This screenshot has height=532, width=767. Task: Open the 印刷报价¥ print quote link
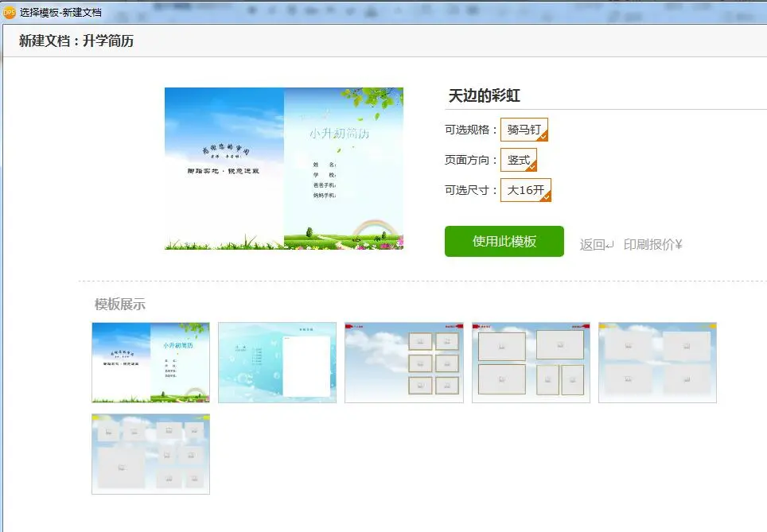pyautogui.click(x=652, y=245)
